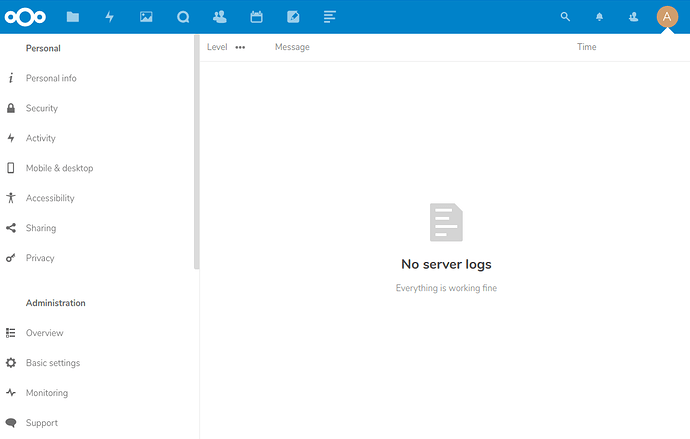Open the Calendar app icon
Screen dimensions: 690x439
click(257, 17)
